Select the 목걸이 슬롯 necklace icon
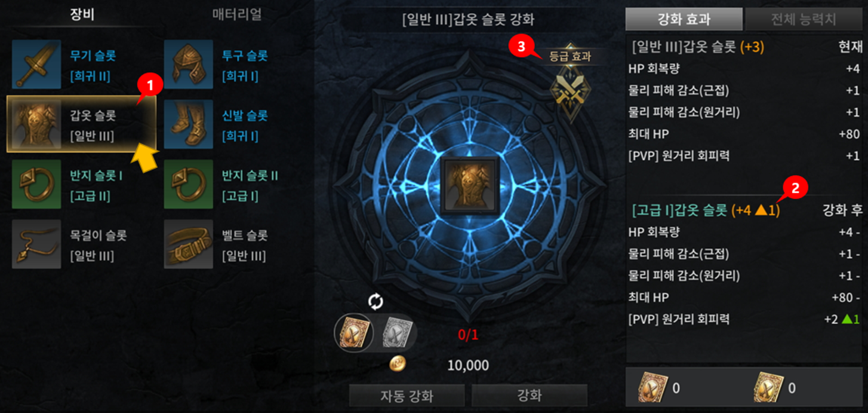 point(36,244)
